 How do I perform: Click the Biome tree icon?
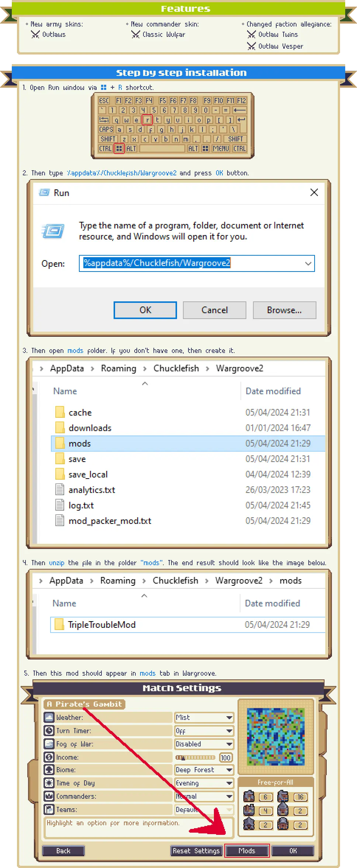pyautogui.click(x=49, y=770)
